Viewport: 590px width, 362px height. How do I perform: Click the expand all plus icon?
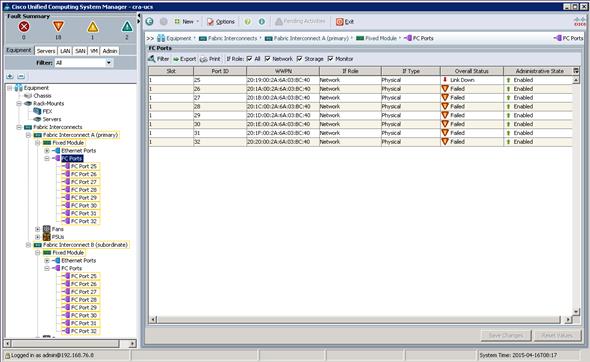tap(10, 76)
